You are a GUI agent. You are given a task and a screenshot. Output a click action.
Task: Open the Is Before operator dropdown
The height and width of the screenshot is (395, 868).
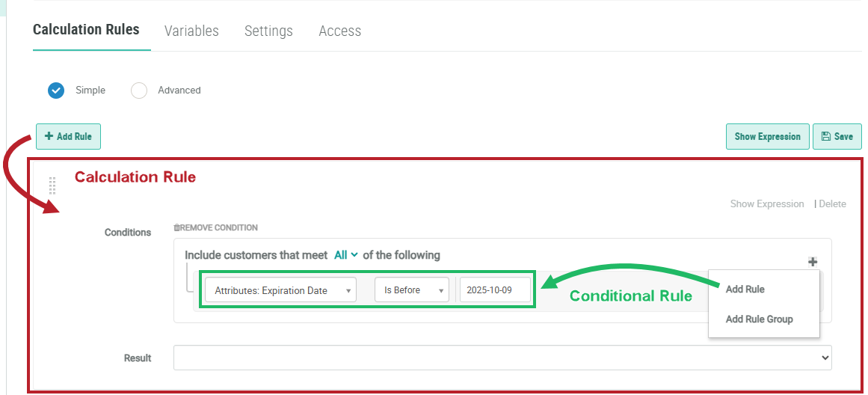coord(411,290)
